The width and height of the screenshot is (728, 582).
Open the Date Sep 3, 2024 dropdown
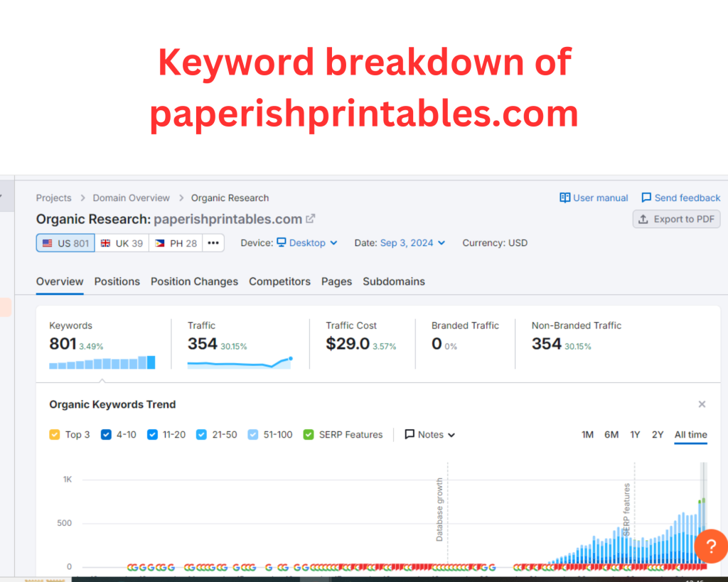tap(412, 243)
